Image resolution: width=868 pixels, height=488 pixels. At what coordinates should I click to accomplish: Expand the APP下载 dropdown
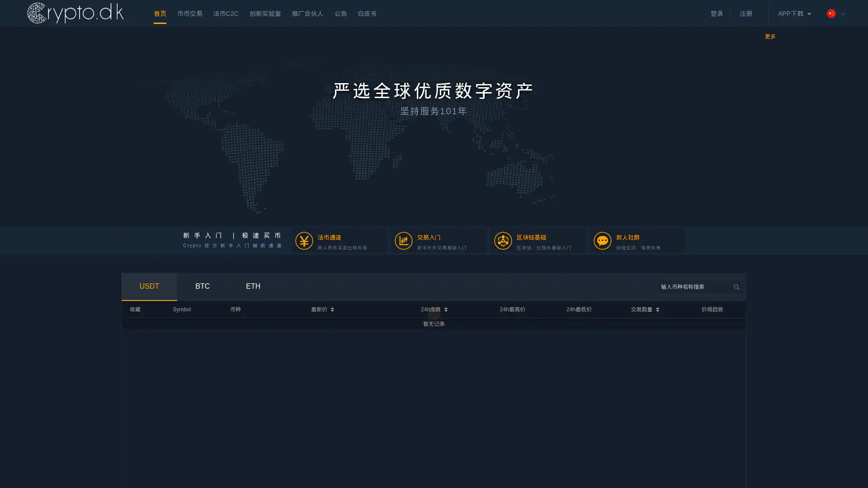tap(794, 14)
